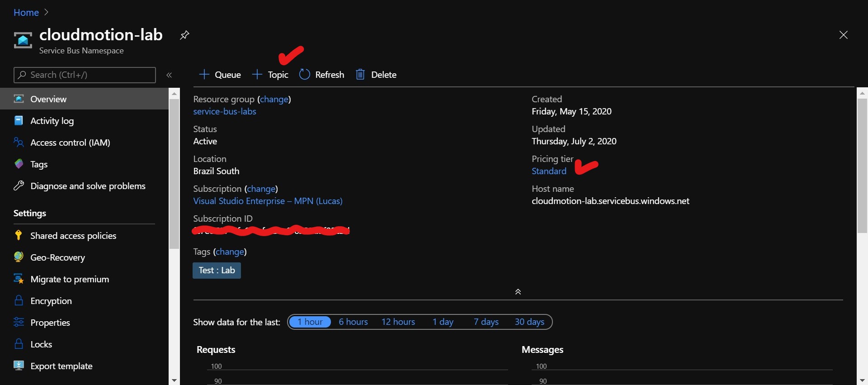Click the Activity log icon
Screen dimensions: 868x385
19,120
